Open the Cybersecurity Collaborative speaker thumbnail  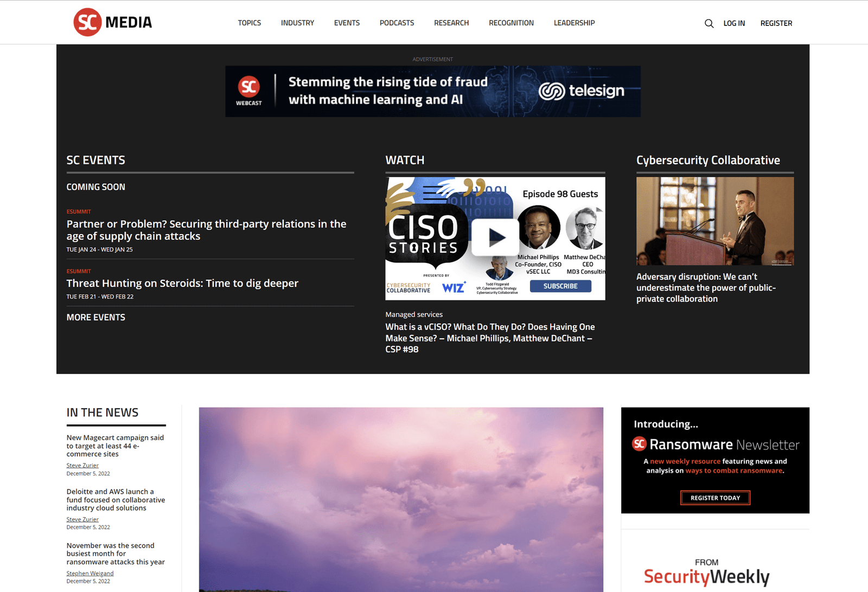[715, 221]
